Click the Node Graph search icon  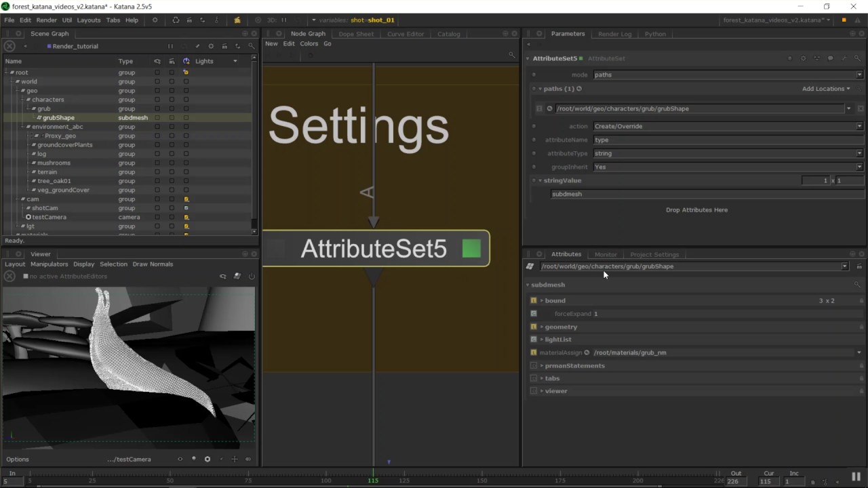tap(511, 55)
